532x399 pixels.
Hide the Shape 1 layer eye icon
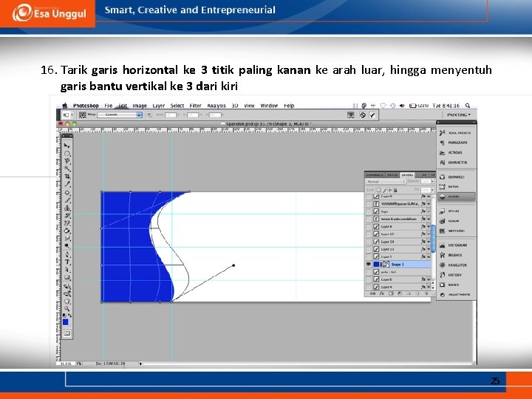(369, 265)
